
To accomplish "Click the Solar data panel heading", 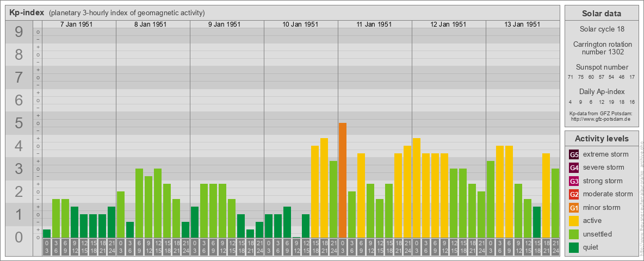I will [x=602, y=14].
